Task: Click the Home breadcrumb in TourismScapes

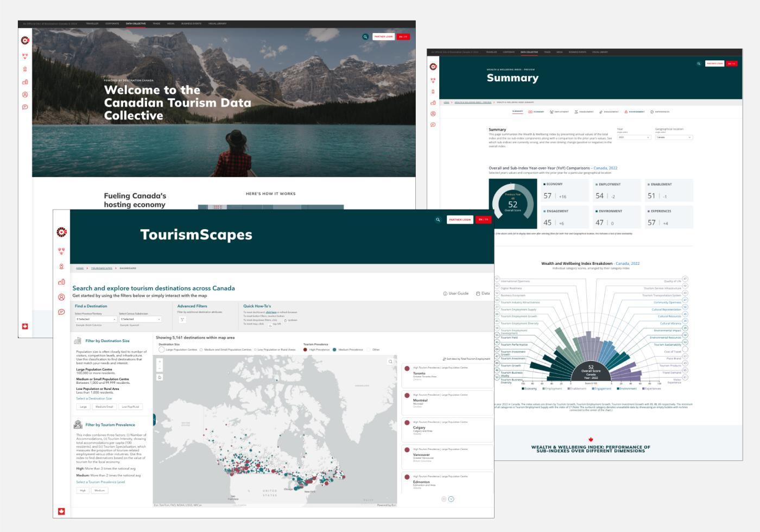Action: pyautogui.click(x=80, y=268)
